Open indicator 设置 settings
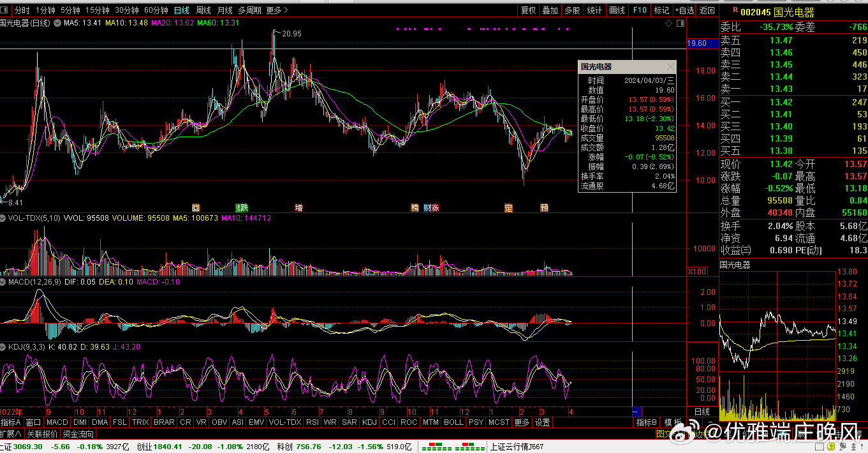The image size is (868, 453). click(542, 422)
